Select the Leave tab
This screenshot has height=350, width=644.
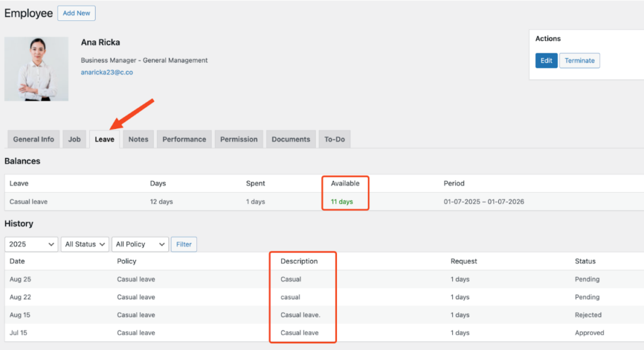pos(104,139)
